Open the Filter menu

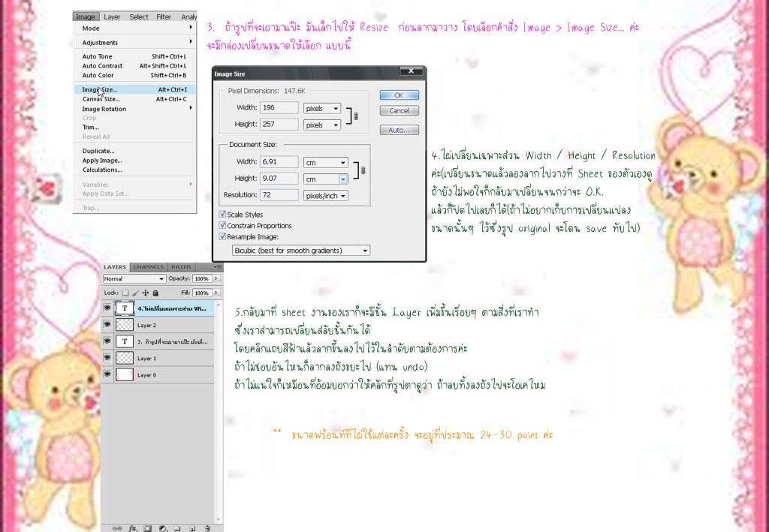click(x=164, y=17)
